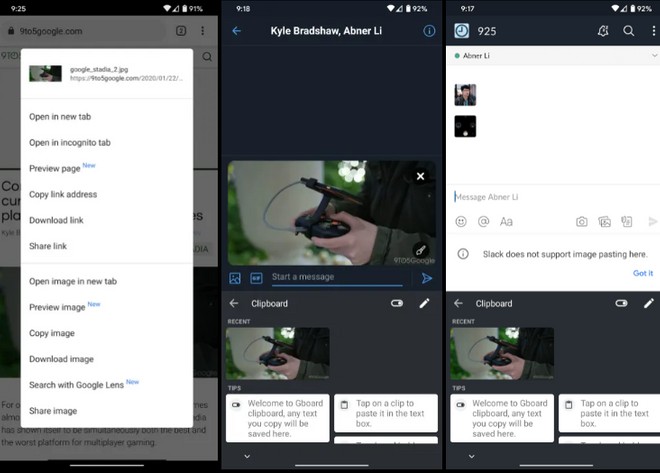Attach an image from gallery in Slack

(x=604, y=221)
